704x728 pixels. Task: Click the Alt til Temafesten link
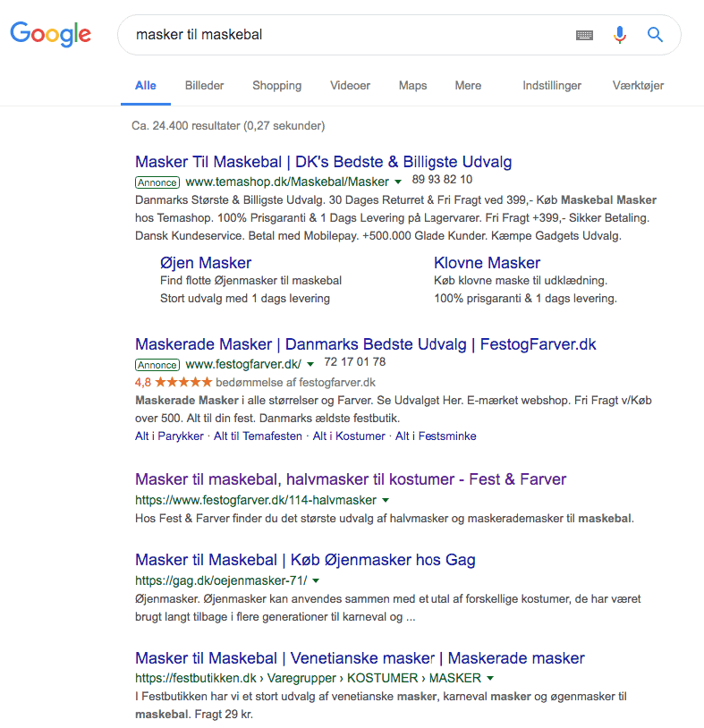coord(258,436)
